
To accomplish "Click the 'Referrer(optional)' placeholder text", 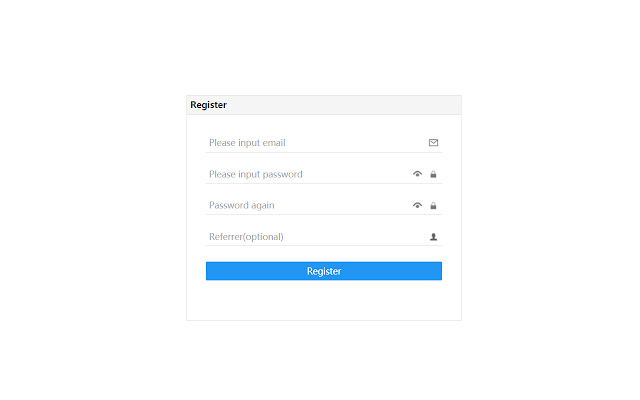I will click(246, 237).
